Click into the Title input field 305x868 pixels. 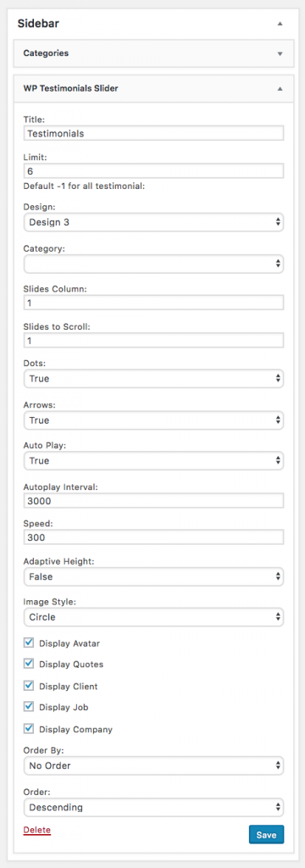[x=154, y=133]
